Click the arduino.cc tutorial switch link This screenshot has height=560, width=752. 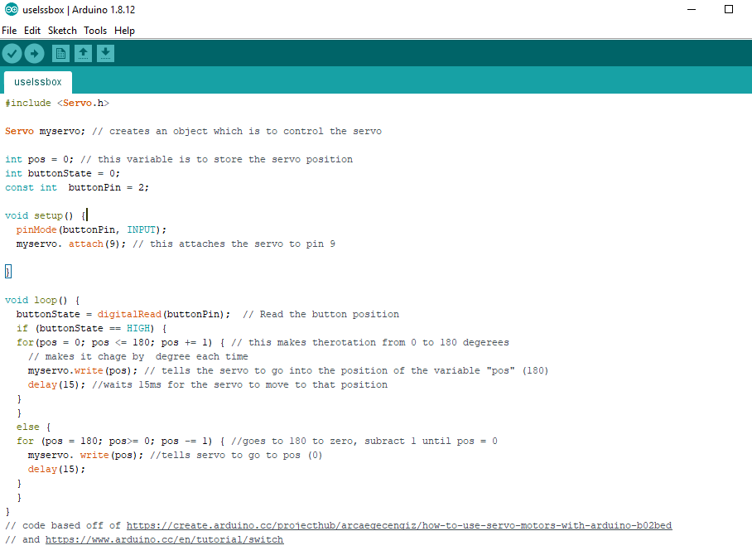coord(164,539)
